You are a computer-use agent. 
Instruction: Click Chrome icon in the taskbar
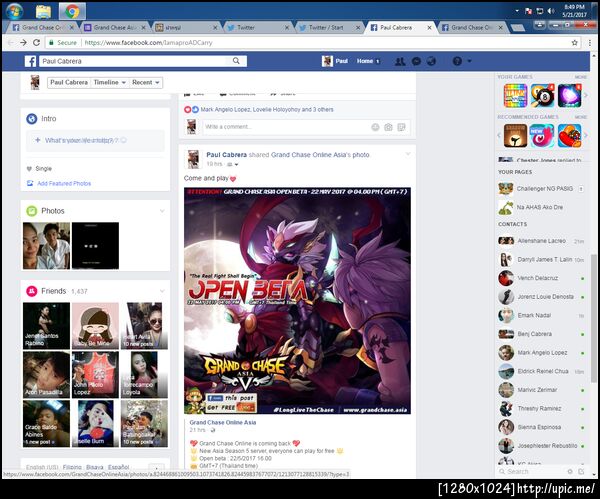[72, 11]
